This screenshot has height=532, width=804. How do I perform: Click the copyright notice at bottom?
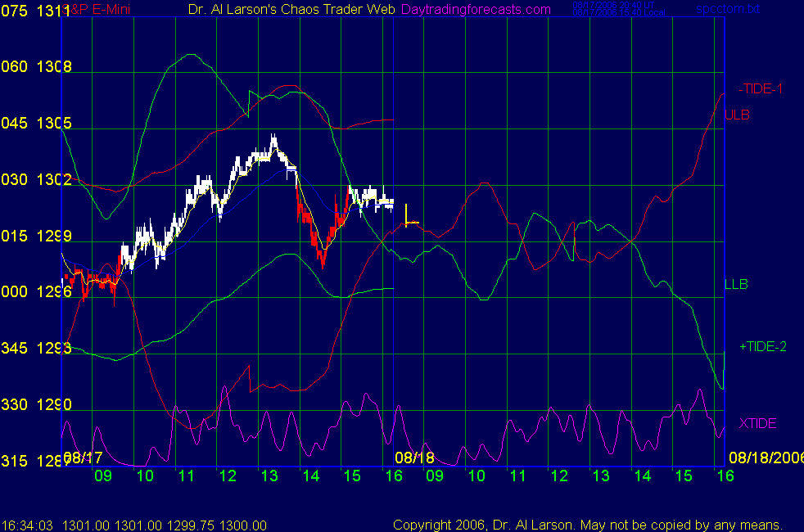pyautogui.click(x=588, y=525)
